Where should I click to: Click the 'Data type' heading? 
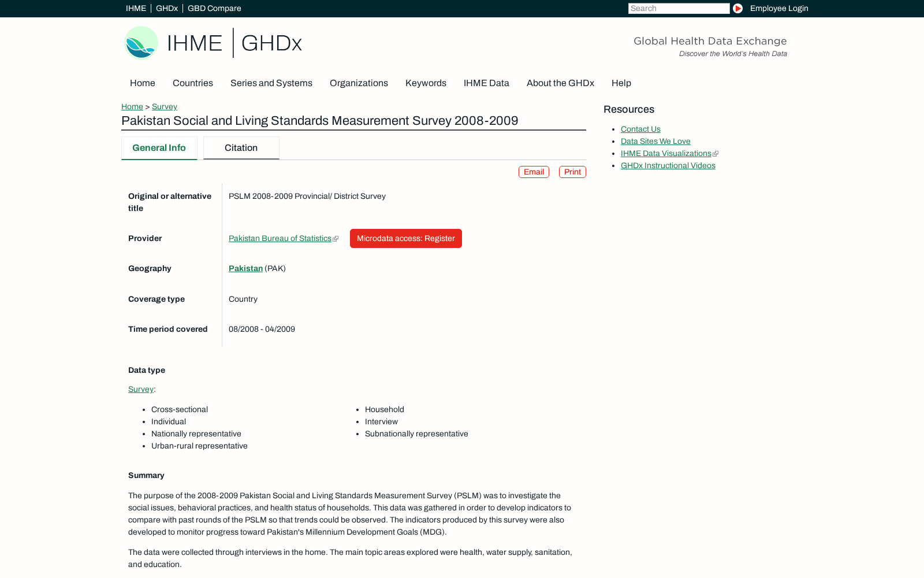pyautogui.click(x=147, y=370)
